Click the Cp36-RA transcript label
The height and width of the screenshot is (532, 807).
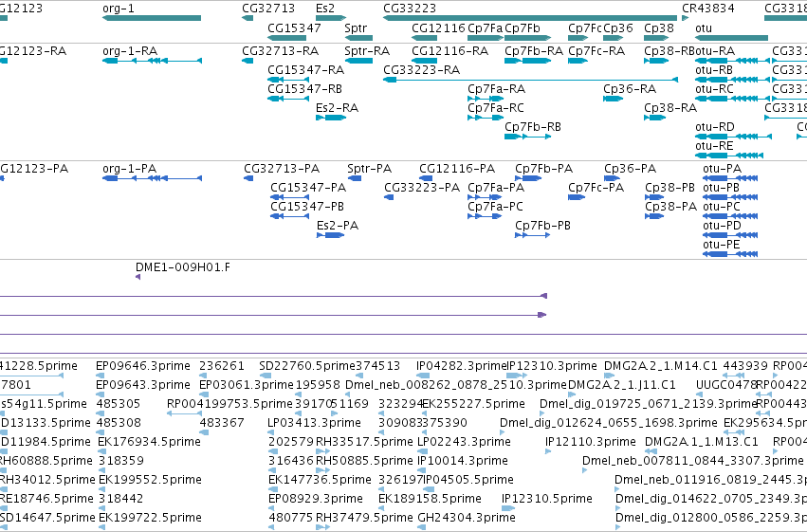click(x=630, y=89)
